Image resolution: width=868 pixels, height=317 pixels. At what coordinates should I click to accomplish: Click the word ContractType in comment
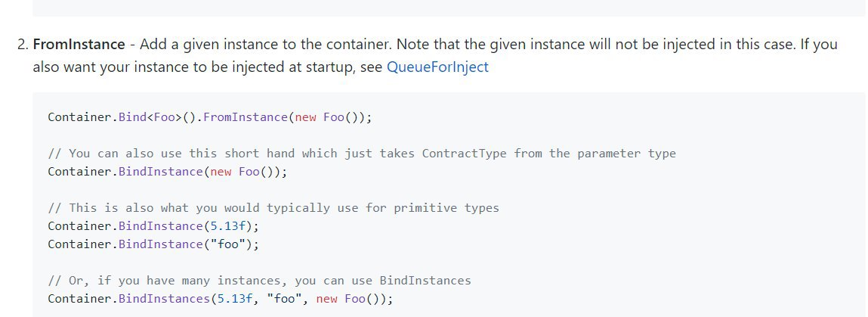tap(464, 154)
